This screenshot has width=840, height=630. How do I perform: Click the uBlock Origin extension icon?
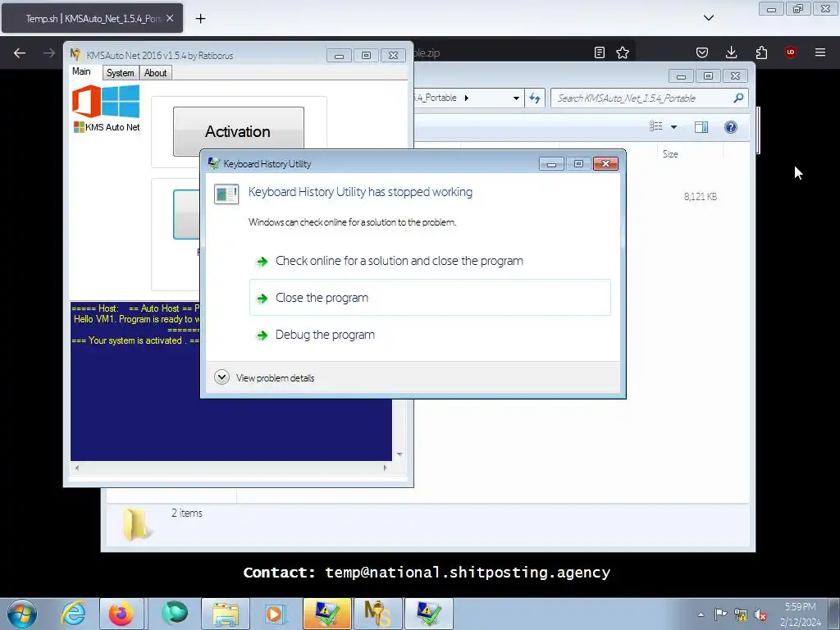[x=791, y=52]
